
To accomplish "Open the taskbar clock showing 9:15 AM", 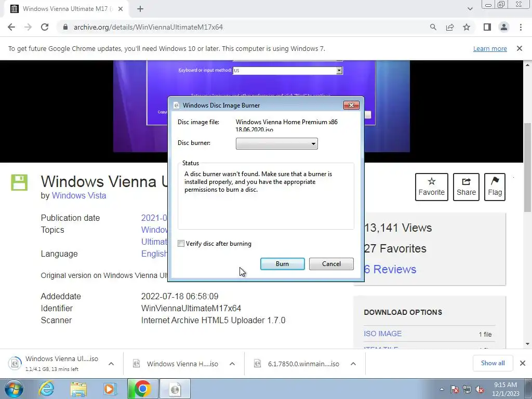I will (x=506, y=389).
